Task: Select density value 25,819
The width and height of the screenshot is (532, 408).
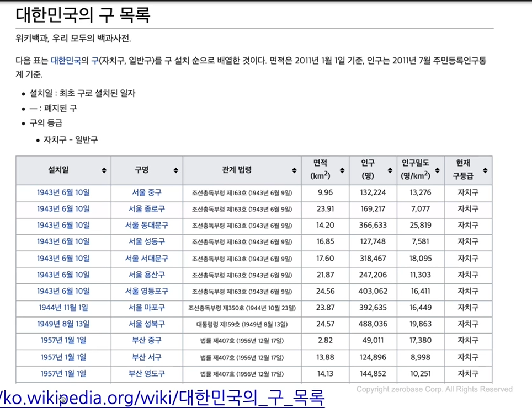Action: [421, 225]
